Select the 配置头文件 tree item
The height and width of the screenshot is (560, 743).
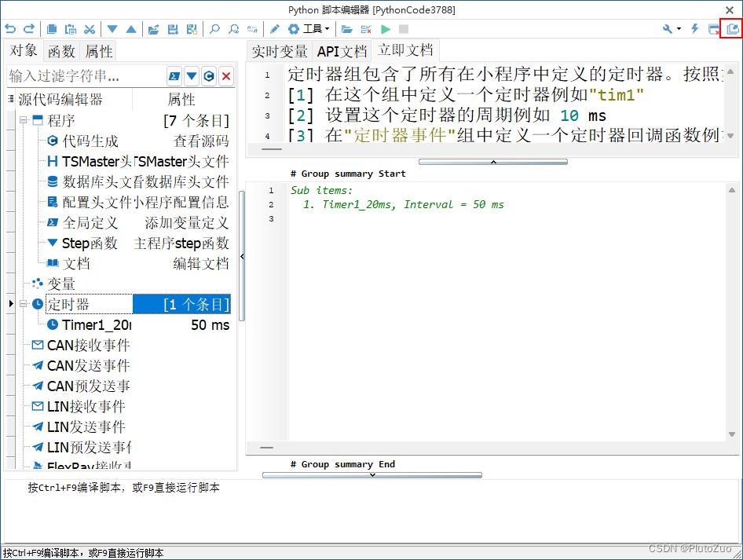(x=90, y=202)
